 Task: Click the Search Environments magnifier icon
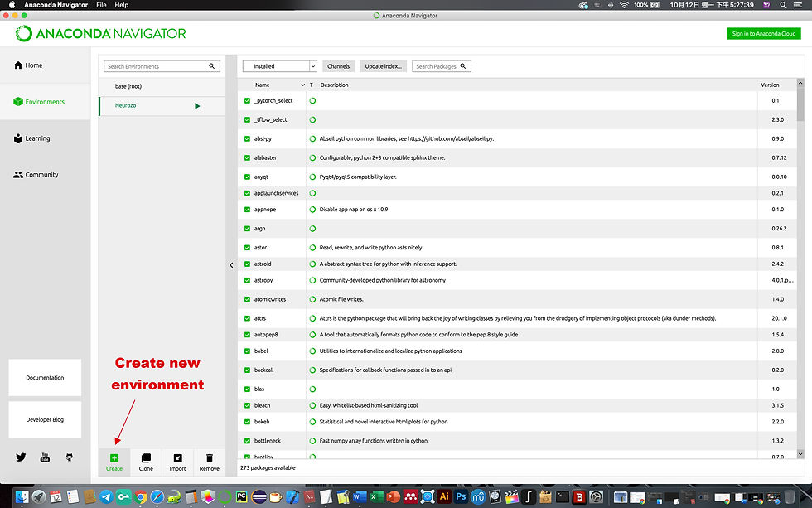[x=212, y=66]
